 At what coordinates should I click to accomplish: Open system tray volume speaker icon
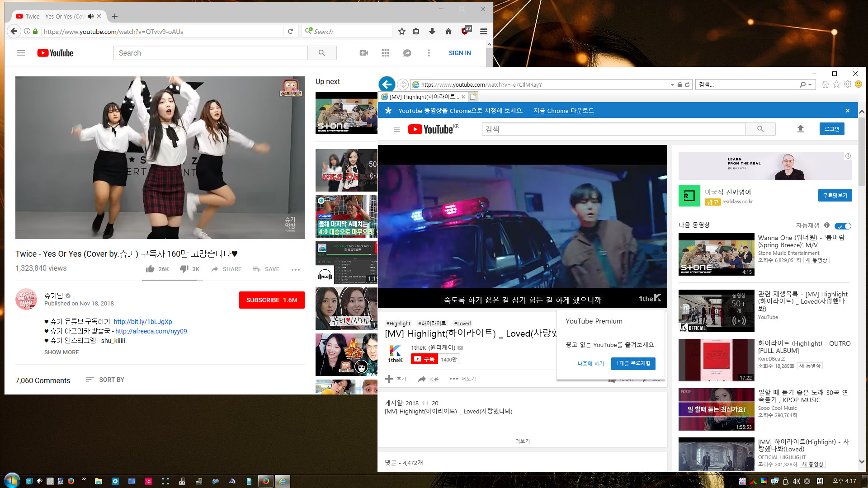pos(796,481)
